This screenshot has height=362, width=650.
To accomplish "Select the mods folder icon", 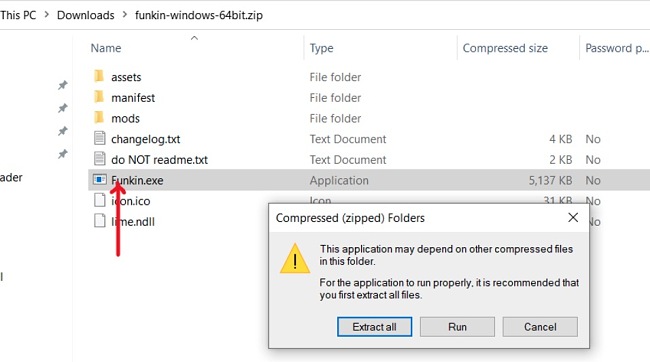I will [x=99, y=118].
